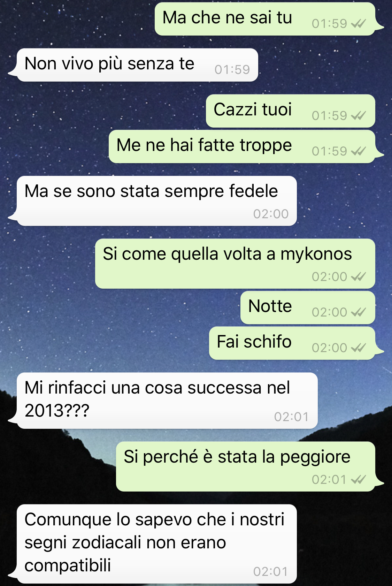Tap the 02:00 timestamp on the 'fedele' message
The width and height of the screenshot is (392, 586).
271,214
